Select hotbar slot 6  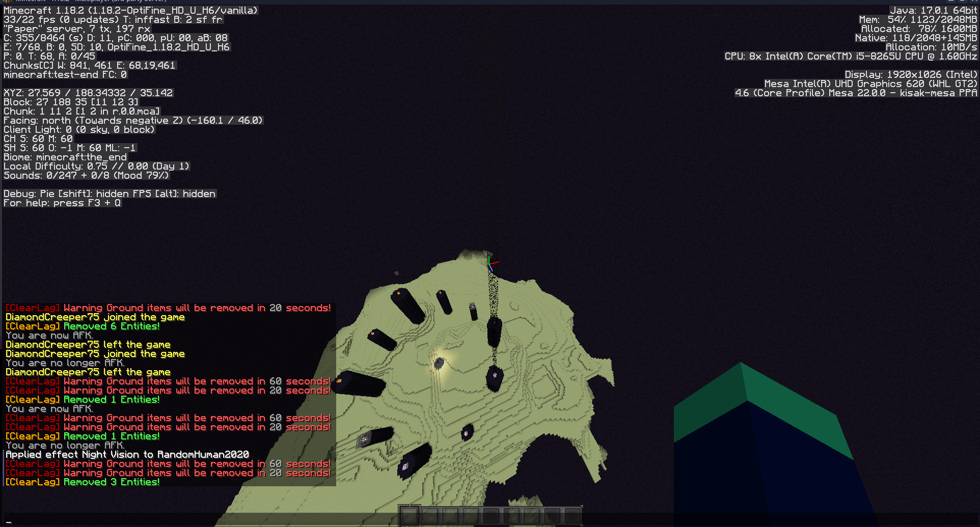coord(511,516)
